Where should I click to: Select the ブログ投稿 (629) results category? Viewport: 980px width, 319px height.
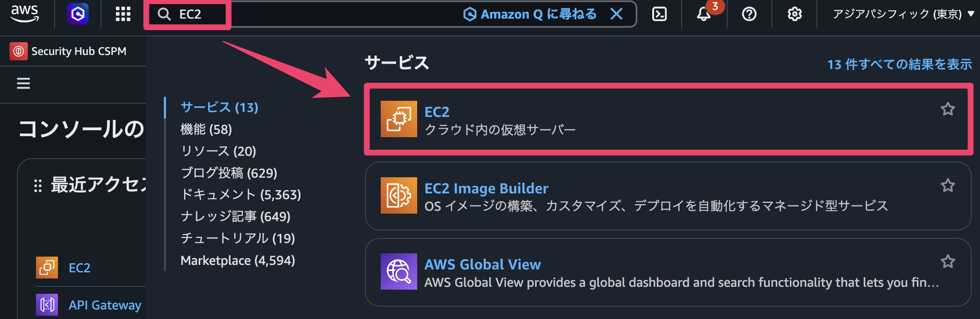click(229, 173)
